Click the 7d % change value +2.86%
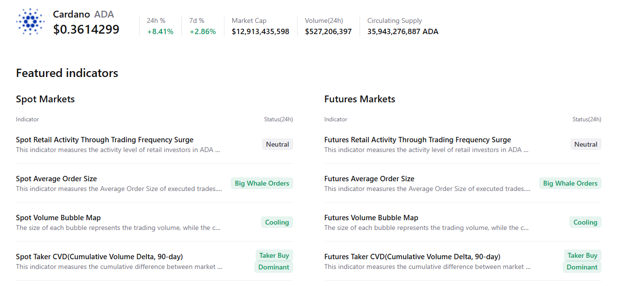This screenshot has height=286, width=644. click(202, 31)
